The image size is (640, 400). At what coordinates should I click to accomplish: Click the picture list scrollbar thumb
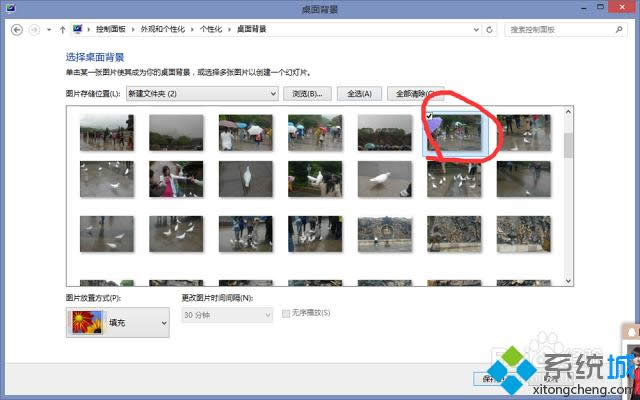click(x=568, y=145)
